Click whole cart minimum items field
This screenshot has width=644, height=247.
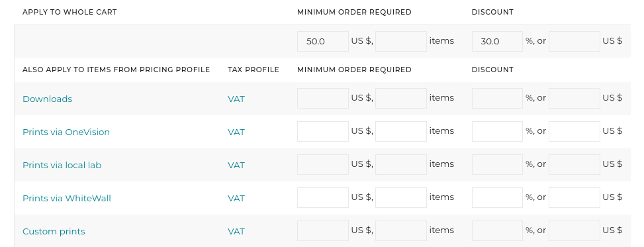(x=401, y=42)
